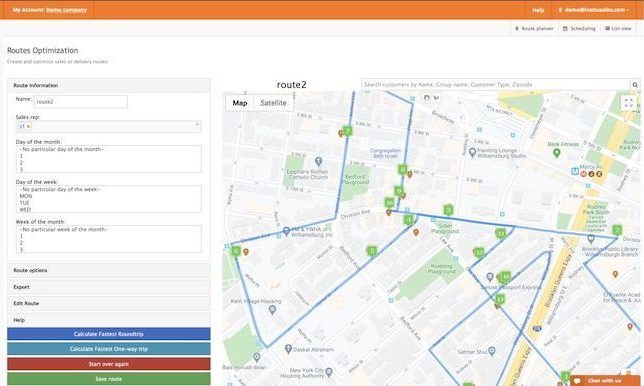Click green stop marker 6 near Kent Village
The image size is (644, 386).
click(236, 250)
